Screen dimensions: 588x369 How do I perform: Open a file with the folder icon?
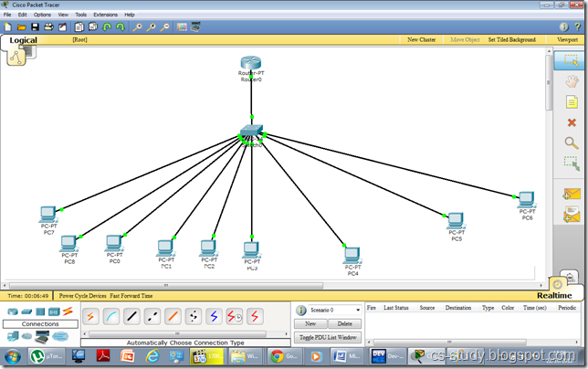21,27
